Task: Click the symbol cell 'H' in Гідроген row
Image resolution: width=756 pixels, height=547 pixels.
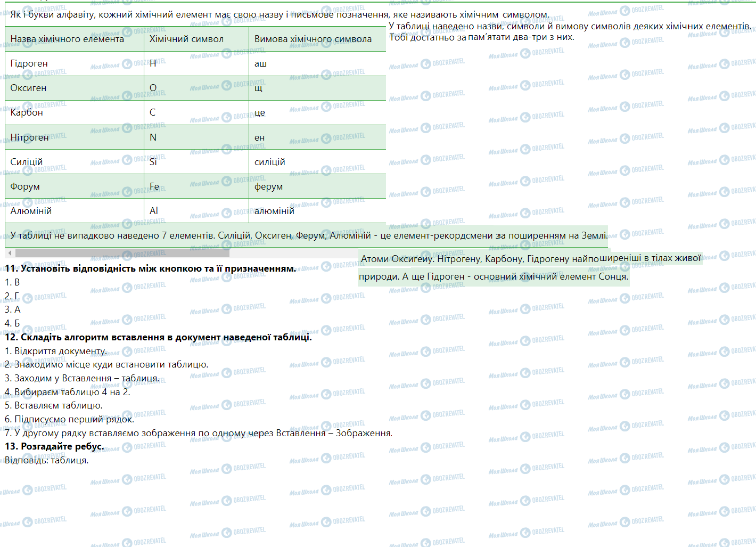Action: tap(196, 63)
